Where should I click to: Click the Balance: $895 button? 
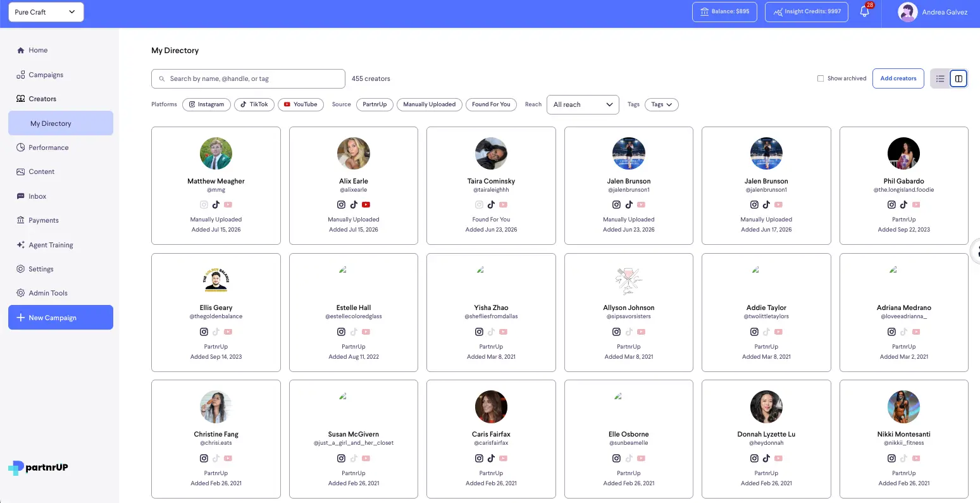[725, 12]
